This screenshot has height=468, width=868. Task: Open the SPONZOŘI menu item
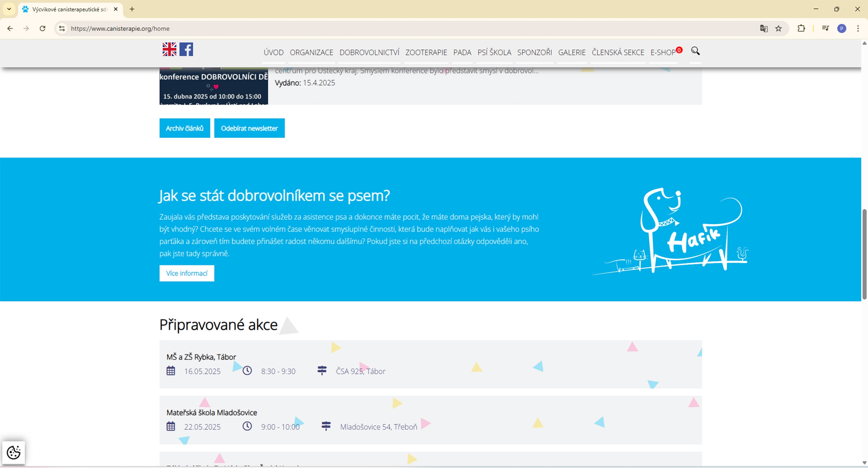click(x=535, y=52)
